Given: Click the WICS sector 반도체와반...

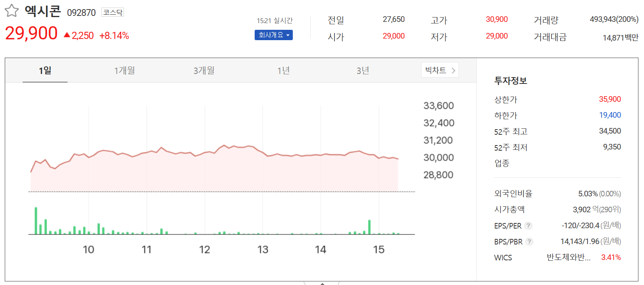Looking at the screenshot, I should [x=569, y=257].
